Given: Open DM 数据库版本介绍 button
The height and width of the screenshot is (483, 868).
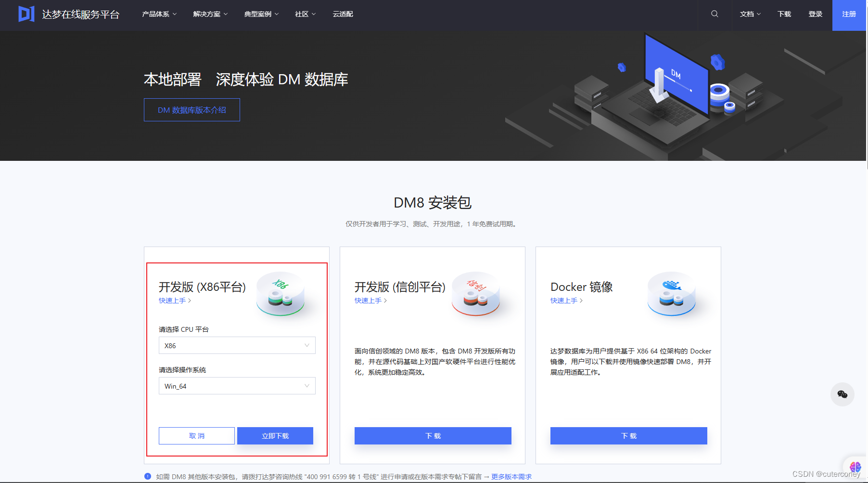Looking at the screenshot, I should pyautogui.click(x=192, y=110).
